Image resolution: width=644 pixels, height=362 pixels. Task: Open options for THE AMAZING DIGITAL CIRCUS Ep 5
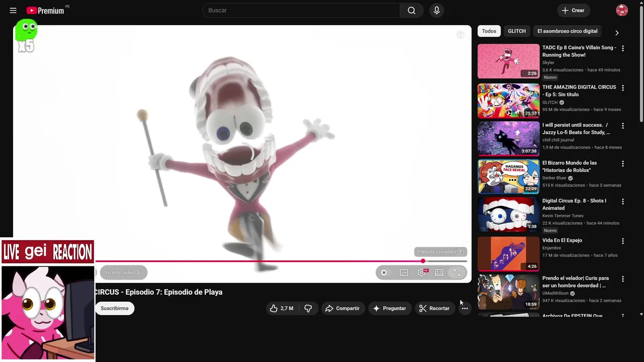[x=623, y=88]
